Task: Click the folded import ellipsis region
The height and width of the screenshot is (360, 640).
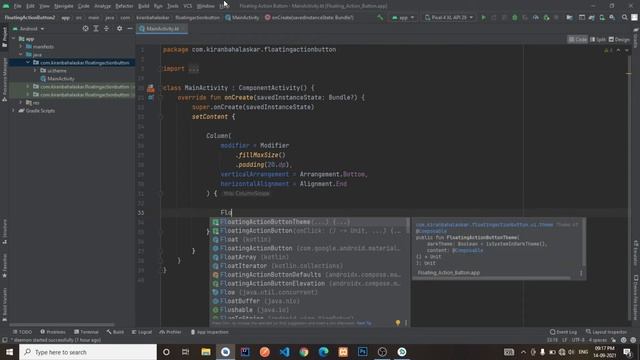Action: point(193,69)
